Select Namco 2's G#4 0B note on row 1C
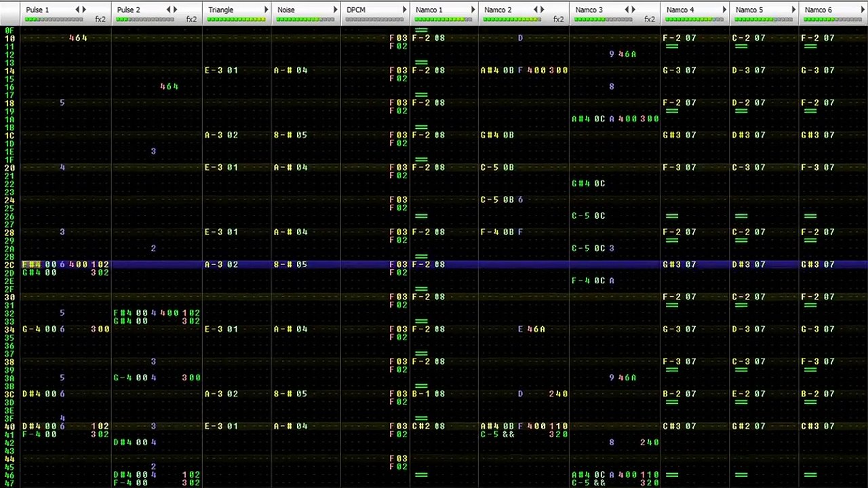 point(498,135)
